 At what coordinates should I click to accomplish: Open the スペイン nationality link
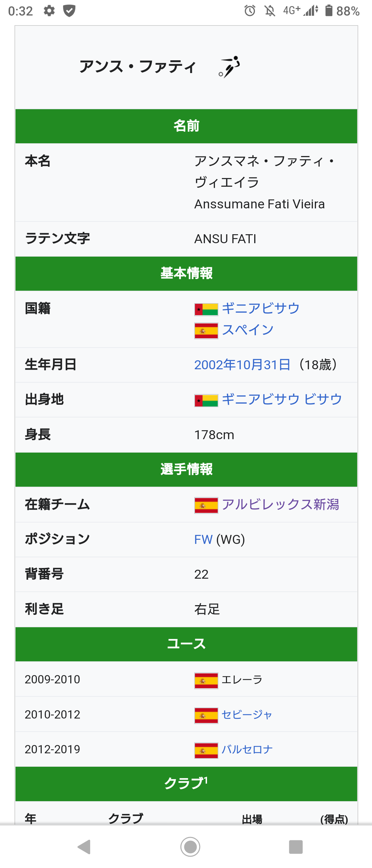[248, 330]
